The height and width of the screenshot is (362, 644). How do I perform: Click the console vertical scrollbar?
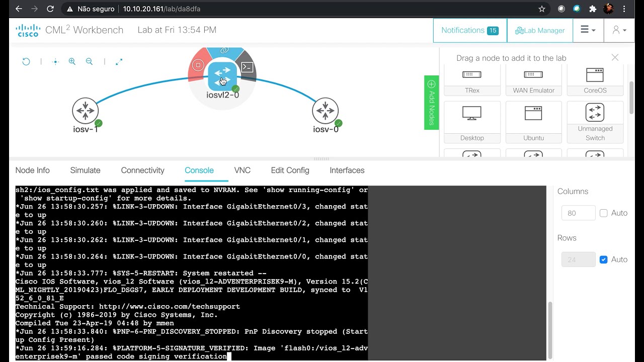tap(549, 330)
